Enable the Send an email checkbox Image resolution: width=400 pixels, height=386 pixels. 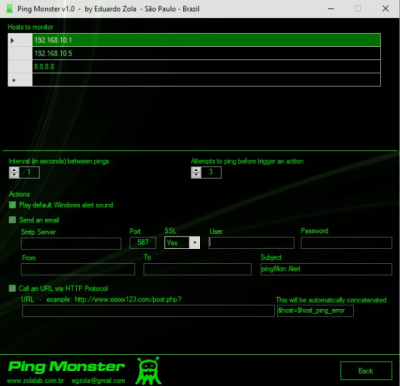pyautogui.click(x=12, y=220)
